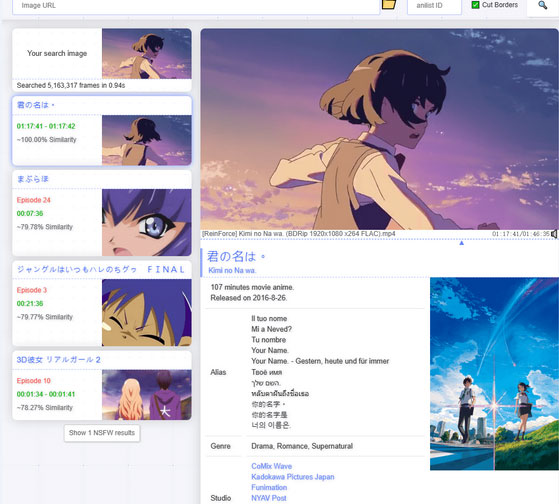The image size is (559, 504).
Task: Click the ReinForce video filename text
Action: pos(299,234)
